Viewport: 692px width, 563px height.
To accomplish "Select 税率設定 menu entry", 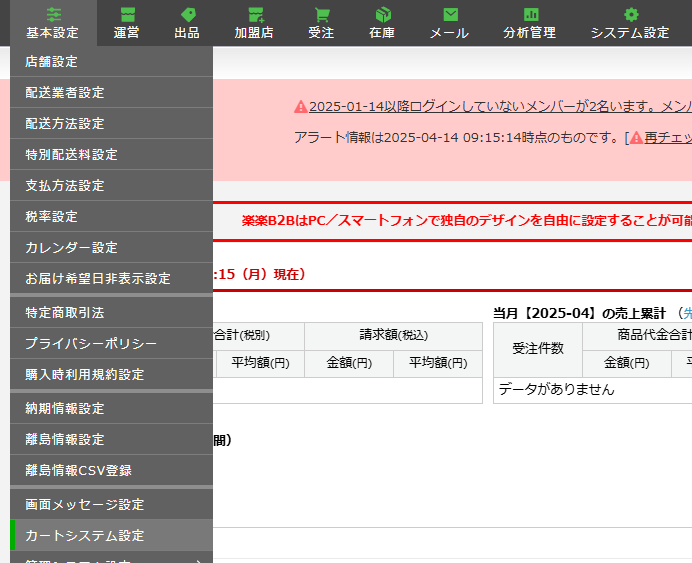I will pyautogui.click(x=111, y=216).
